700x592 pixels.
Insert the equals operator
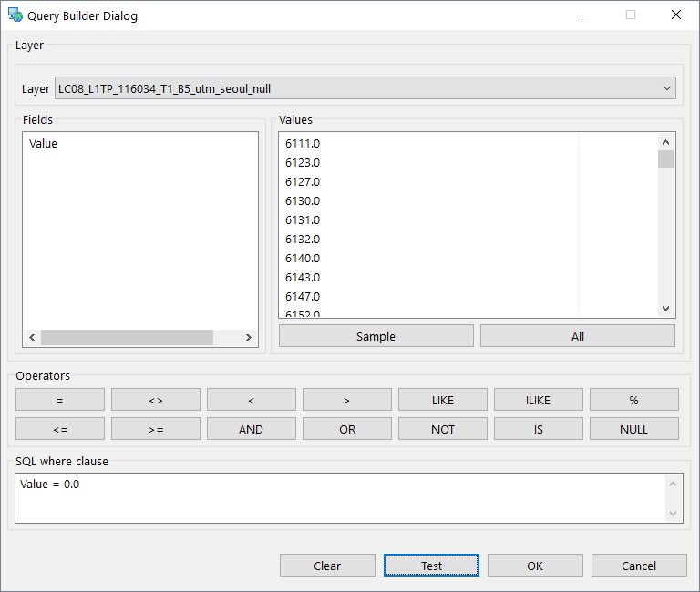coord(60,400)
